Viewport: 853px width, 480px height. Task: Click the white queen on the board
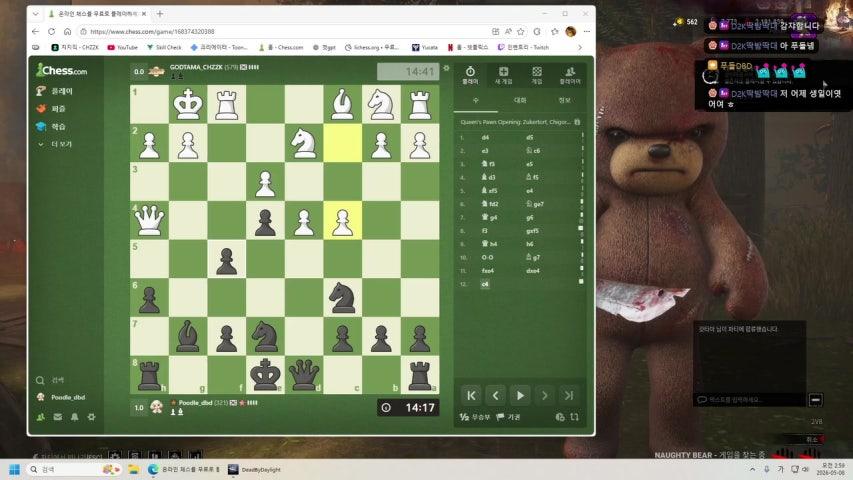149,220
